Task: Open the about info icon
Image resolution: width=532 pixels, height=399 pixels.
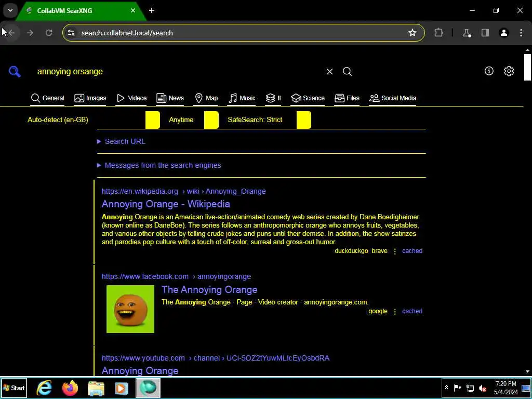Action: 489,71
